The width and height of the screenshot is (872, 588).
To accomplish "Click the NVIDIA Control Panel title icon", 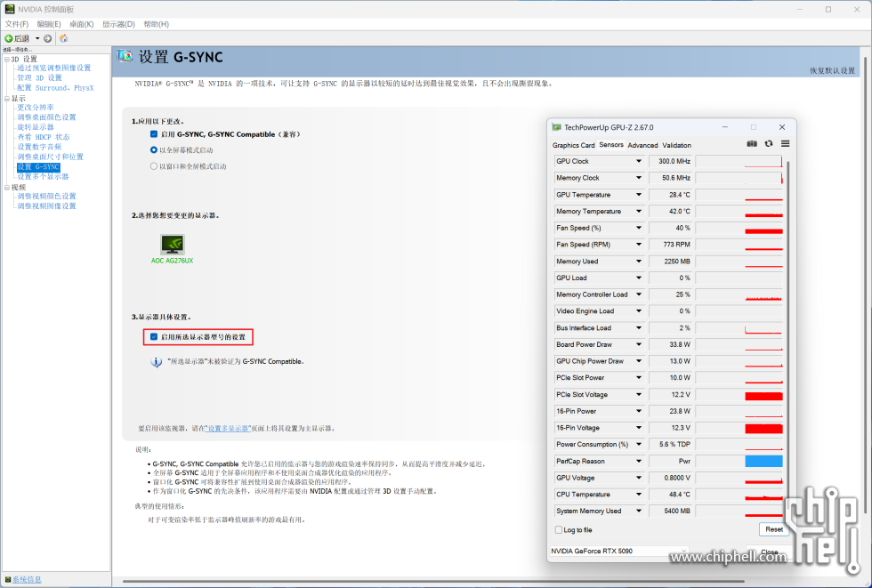I will (x=10, y=9).
